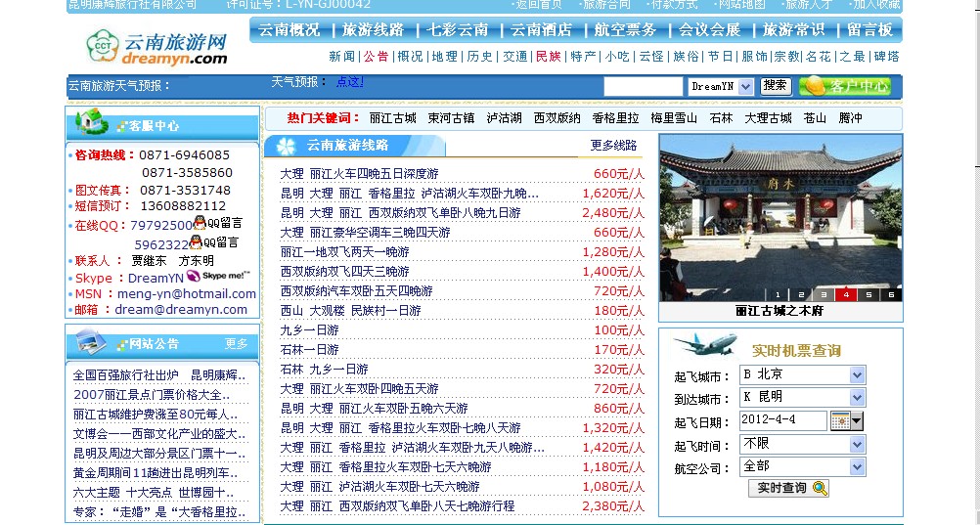Open route 九乡一日游

pos(309,330)
